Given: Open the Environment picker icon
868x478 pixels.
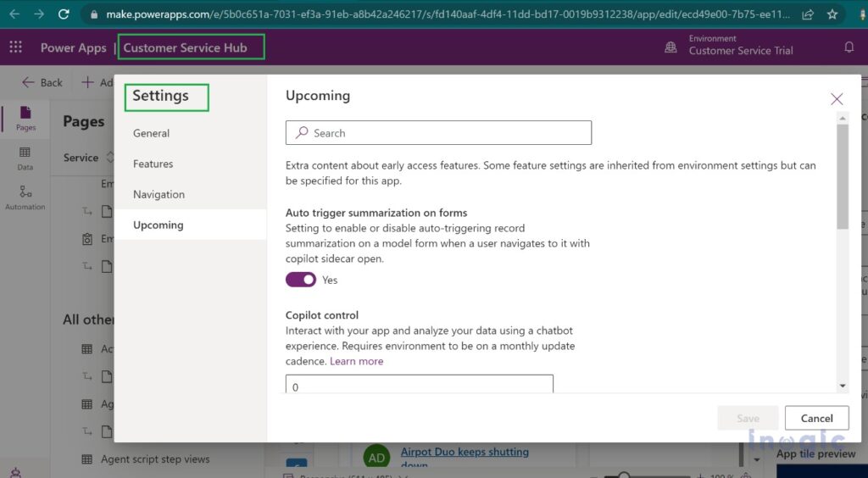Looking at the screenshot, I should (x=670, y=47).
